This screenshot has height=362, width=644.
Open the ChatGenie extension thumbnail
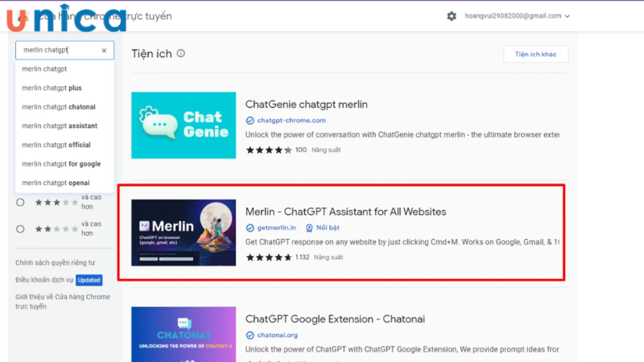coord(184,125)
